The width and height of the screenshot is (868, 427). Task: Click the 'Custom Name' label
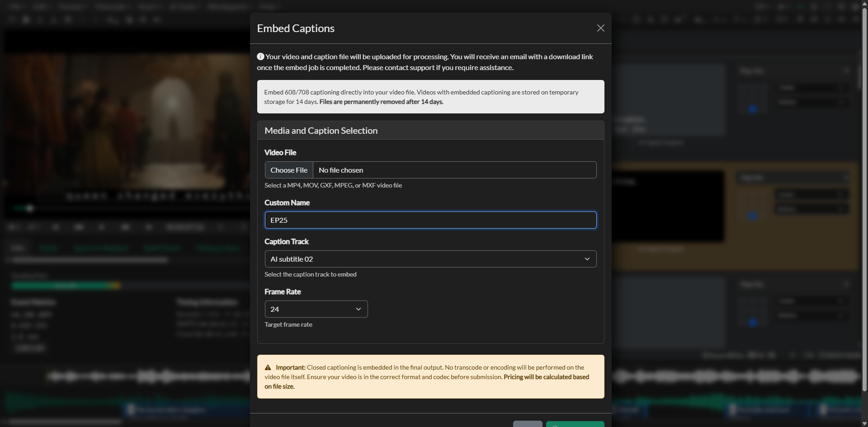(x=287, y=203)
